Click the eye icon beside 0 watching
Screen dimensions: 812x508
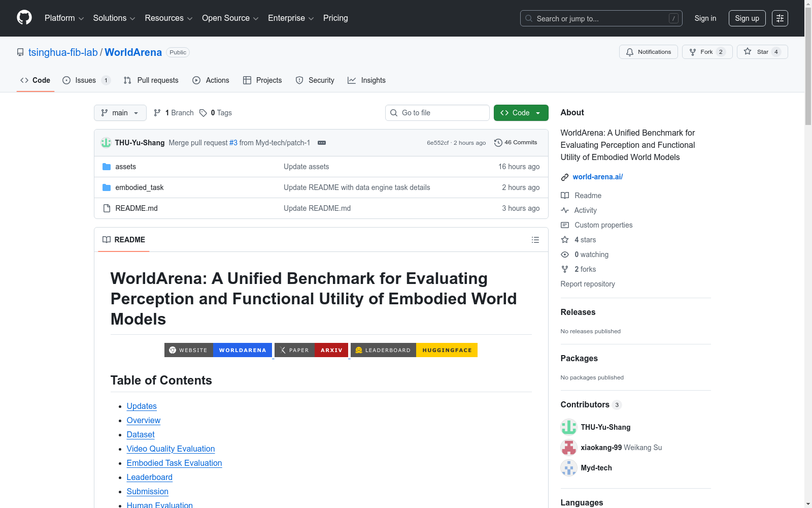tap(565, 255)
